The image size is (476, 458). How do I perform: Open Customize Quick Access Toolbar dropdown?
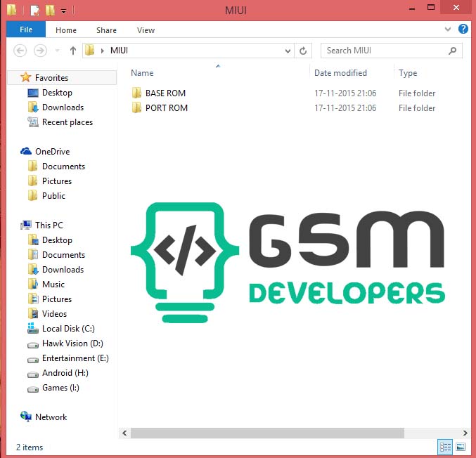point(63,11)
